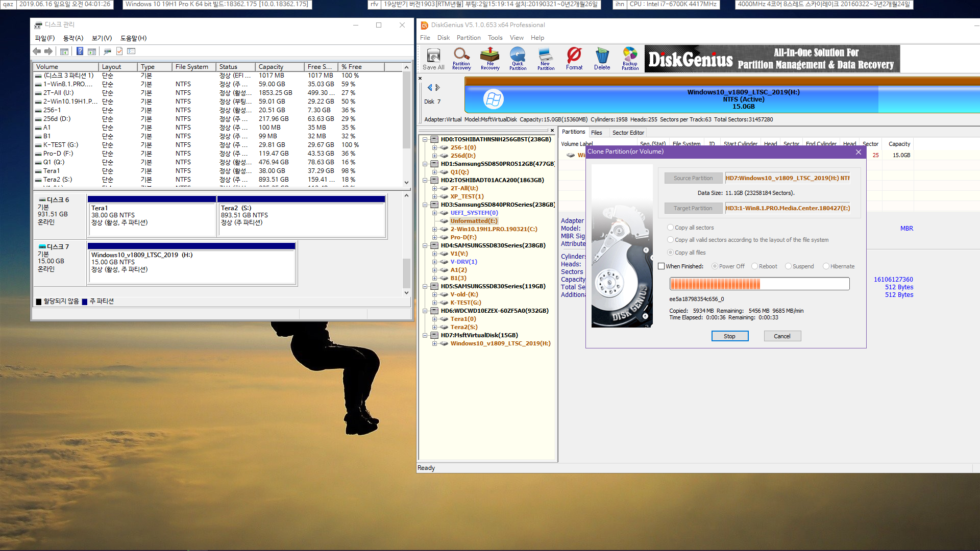Select Suspend radio button
The height and width of the screenshot is (551, 980).
[788, 266]
